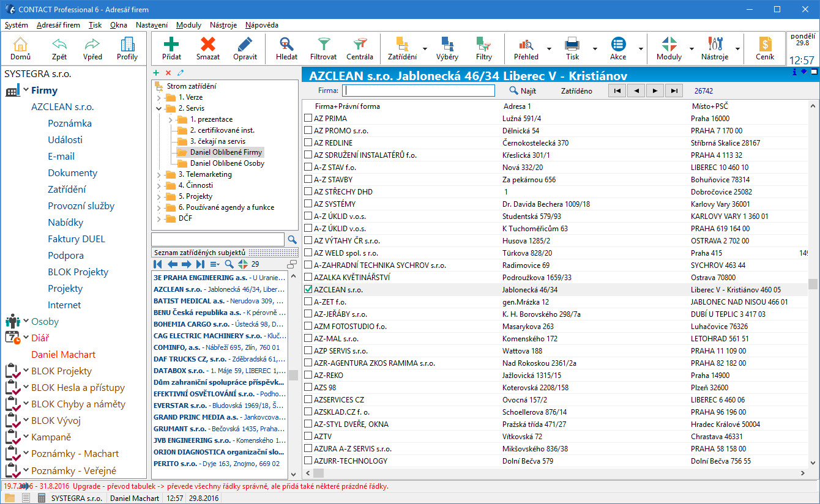Open Ceník price list
The height and width of the screenshot is (504, 820).
tap(765, 48)
